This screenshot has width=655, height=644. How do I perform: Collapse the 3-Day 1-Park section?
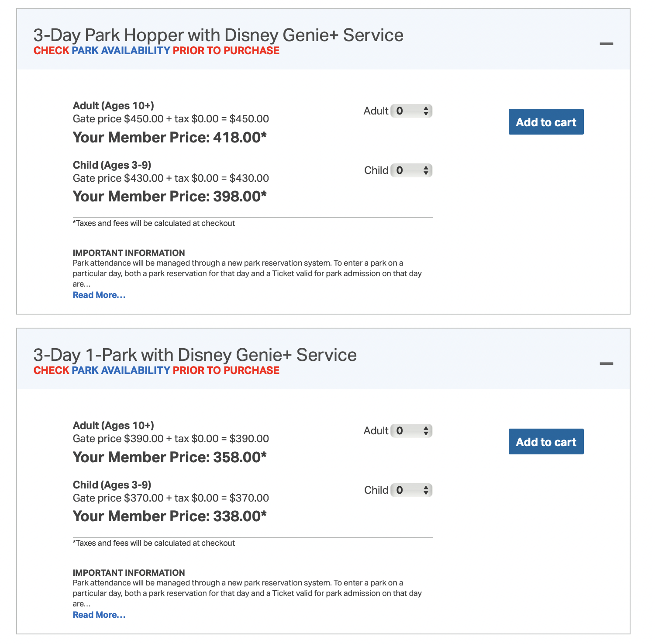606,364
